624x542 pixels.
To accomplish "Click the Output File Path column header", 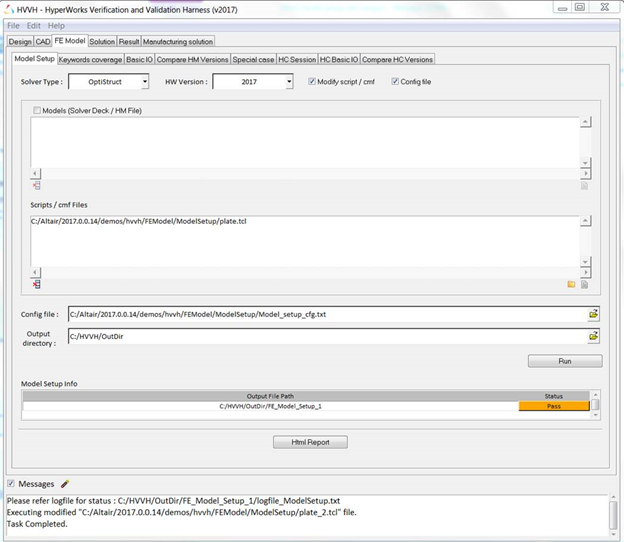I will [271, 396].
